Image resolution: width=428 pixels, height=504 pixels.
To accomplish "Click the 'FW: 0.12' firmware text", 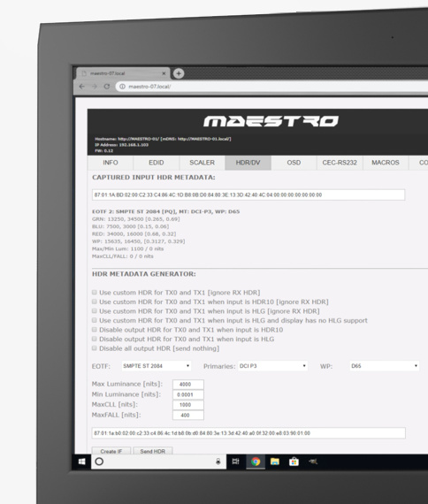I will (x=103, y=150).
